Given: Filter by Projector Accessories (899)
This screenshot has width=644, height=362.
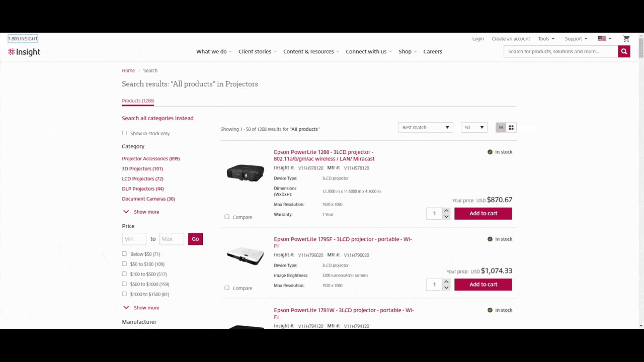Looking at the screenshot, I should 151,158.
